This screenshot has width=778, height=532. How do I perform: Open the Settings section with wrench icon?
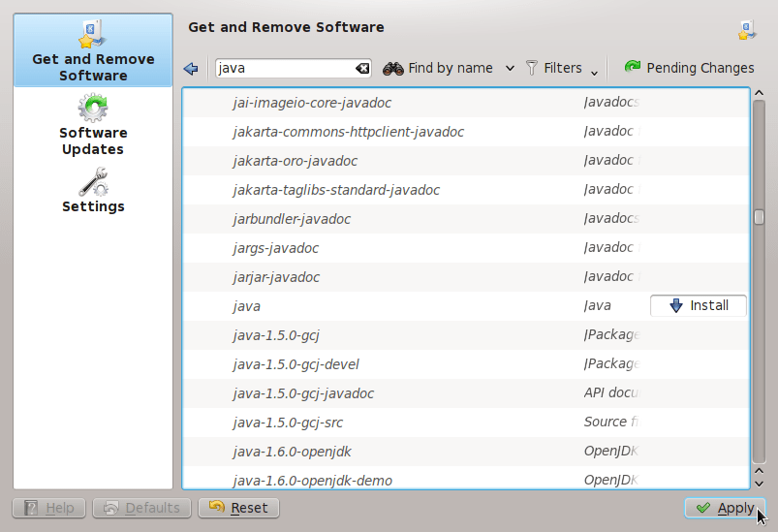click(93, 191)
